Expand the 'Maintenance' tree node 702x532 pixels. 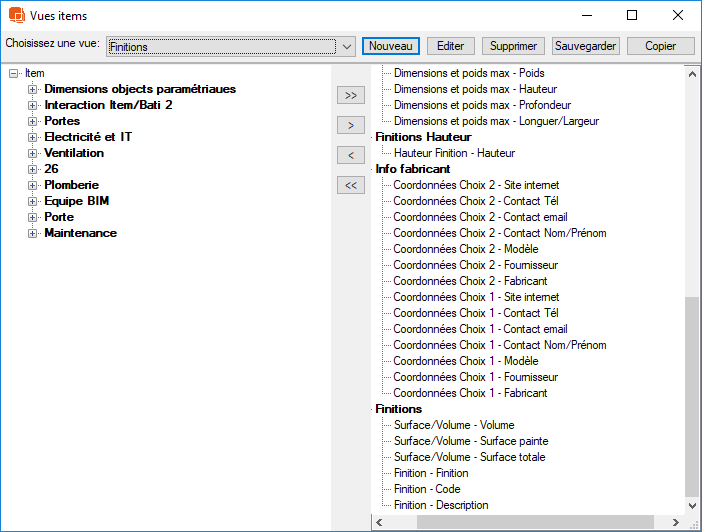click(33, 233)
